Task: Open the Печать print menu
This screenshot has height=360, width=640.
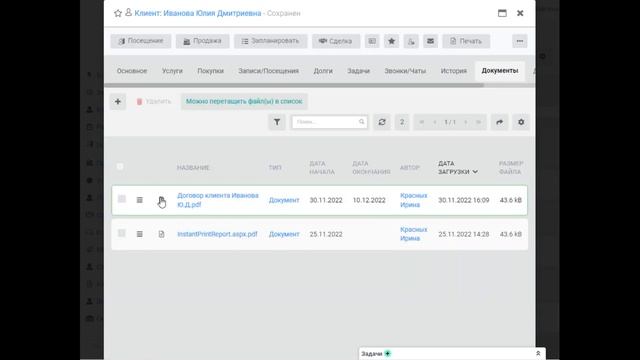Action: [x=466, y=41]
